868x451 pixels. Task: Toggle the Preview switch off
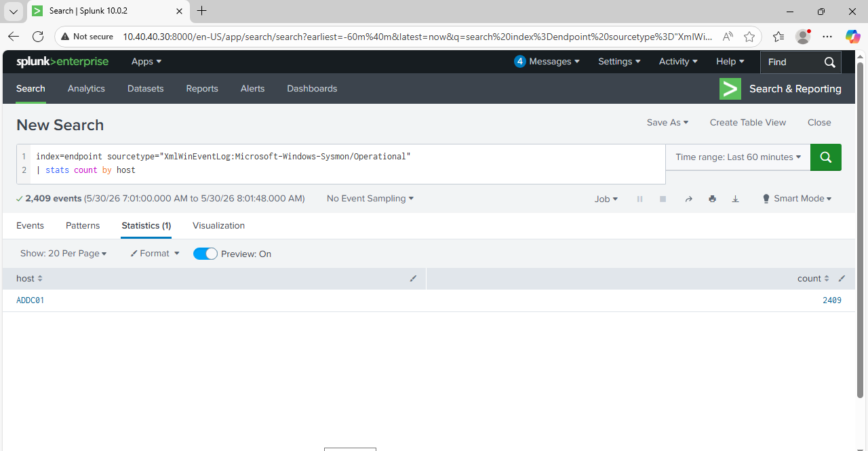[x=205, y=254]
